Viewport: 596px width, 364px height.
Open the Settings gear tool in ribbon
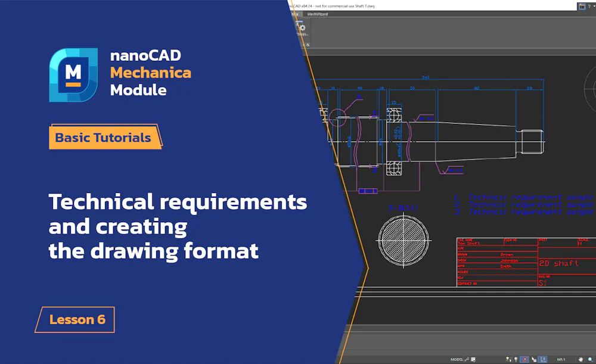click(x=302, y=28)
